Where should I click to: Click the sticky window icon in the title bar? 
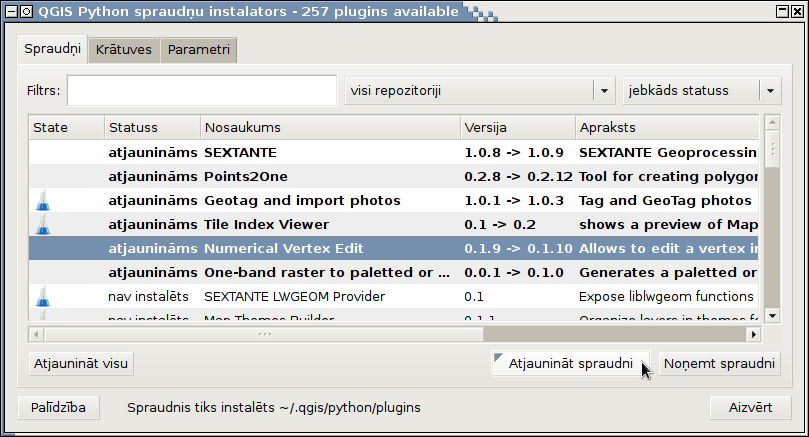[27, 11]
